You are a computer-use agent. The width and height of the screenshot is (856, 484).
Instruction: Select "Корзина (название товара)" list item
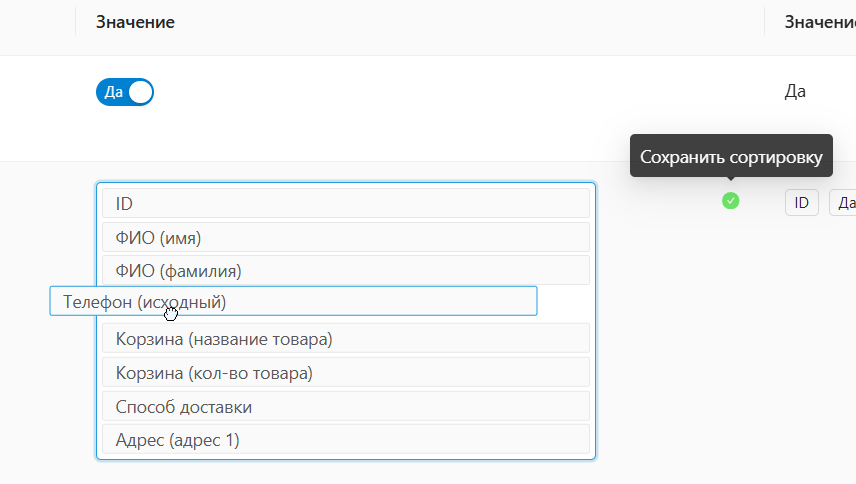[x=346, y=339]
